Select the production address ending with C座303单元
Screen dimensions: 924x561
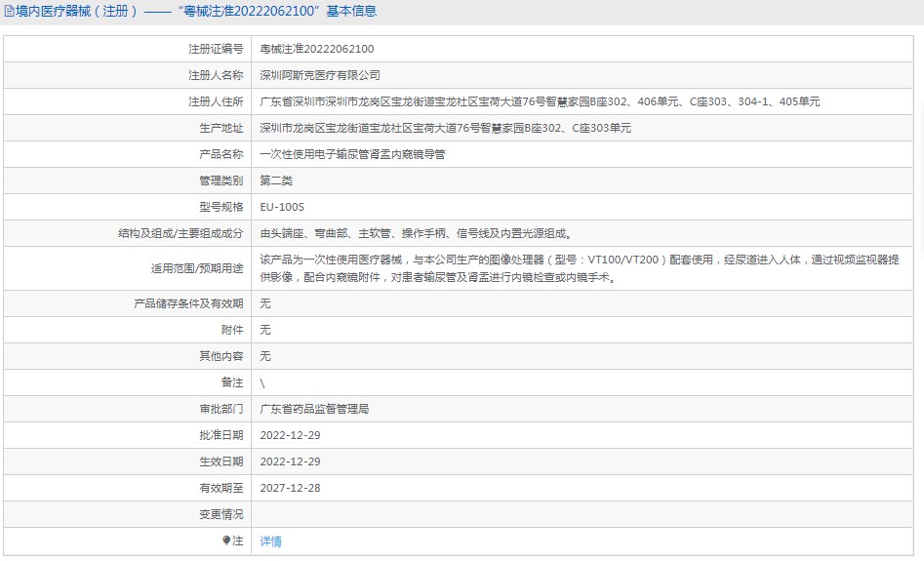point(446,128)
